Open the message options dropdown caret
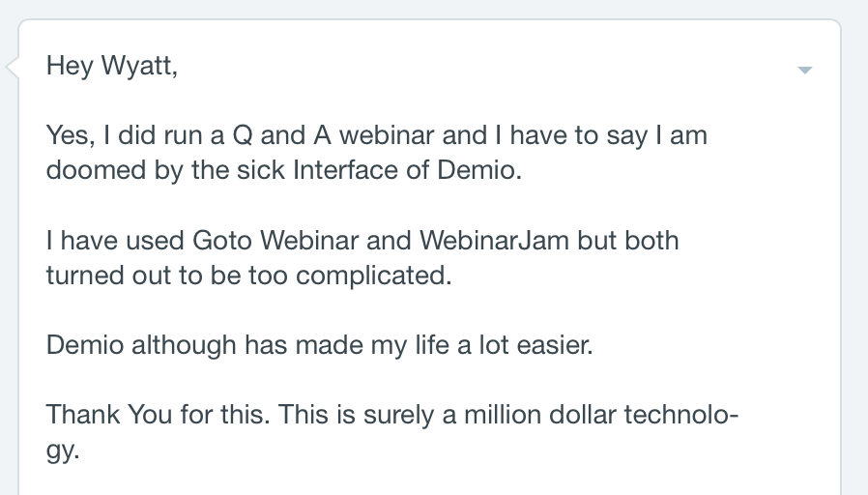This screenshot has width=868, height=495. 805,71
